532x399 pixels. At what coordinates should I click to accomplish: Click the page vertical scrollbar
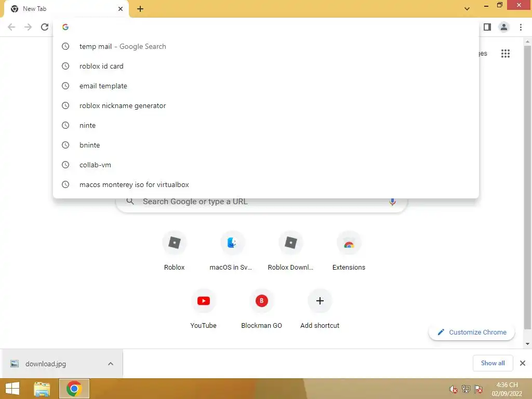pyautogui.click(x=527, y=187)
